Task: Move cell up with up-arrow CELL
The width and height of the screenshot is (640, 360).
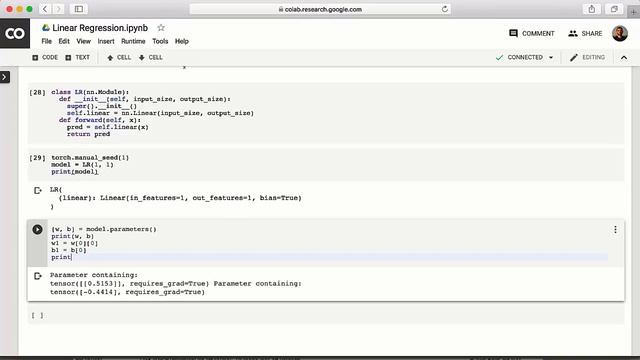Action: [119, 58]
